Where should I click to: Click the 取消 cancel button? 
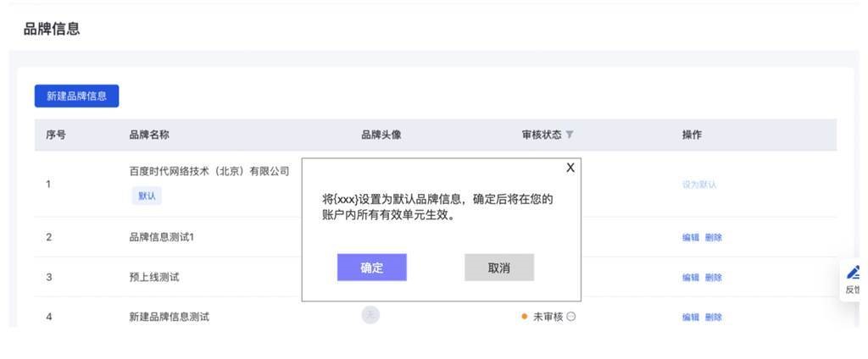click(499, 268)
